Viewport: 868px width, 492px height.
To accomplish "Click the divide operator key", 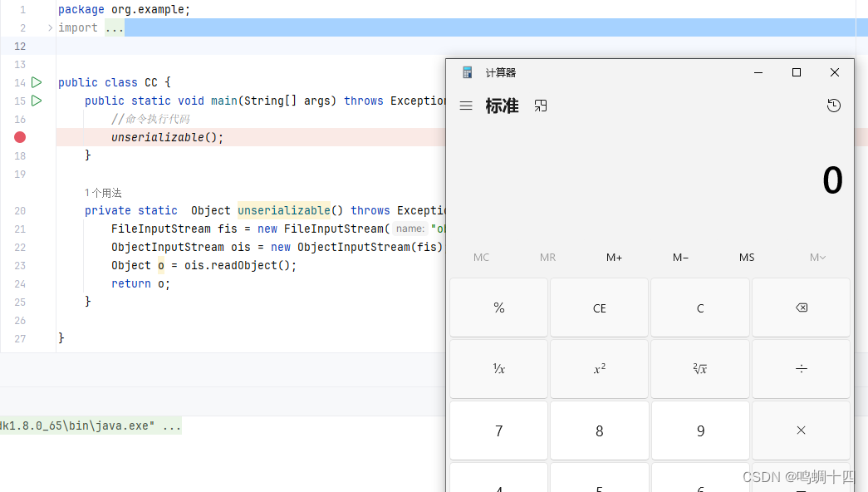I will (x=801, y=368).
